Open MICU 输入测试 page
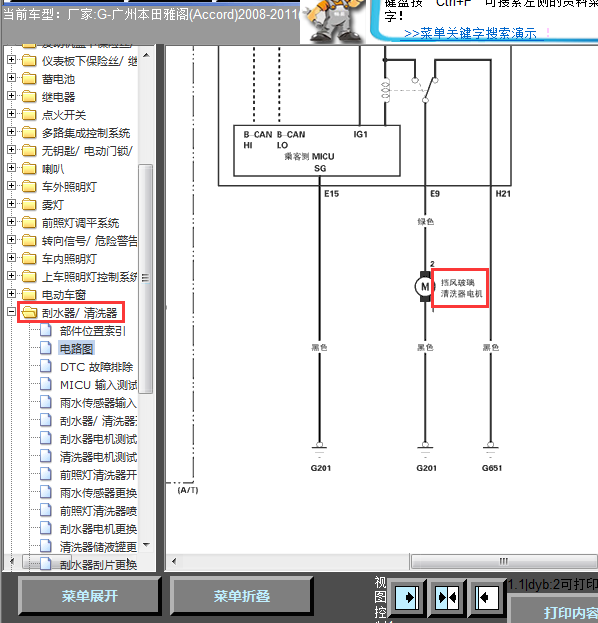 click(x=98, y=385)
